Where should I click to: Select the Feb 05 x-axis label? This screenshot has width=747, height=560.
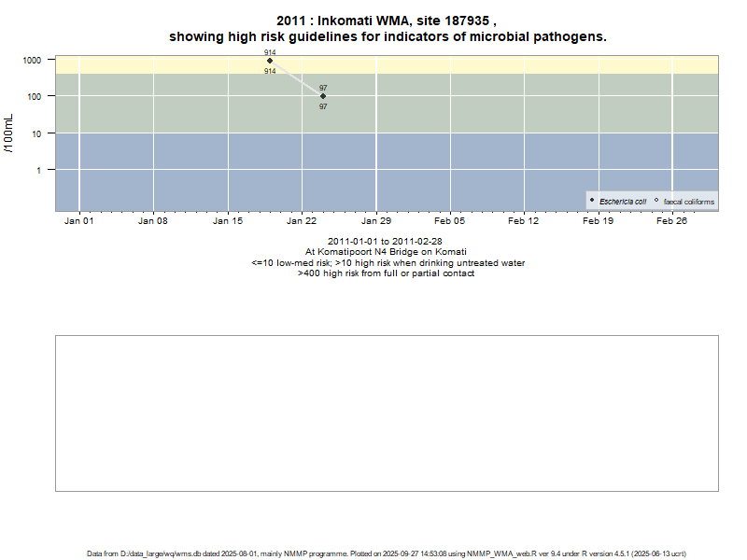tap(449, 221)
